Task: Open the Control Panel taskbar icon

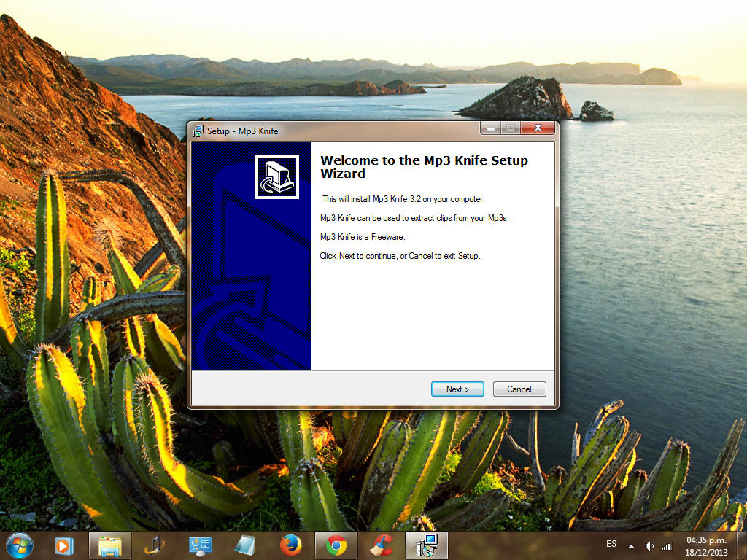Action: coord(200,545)
